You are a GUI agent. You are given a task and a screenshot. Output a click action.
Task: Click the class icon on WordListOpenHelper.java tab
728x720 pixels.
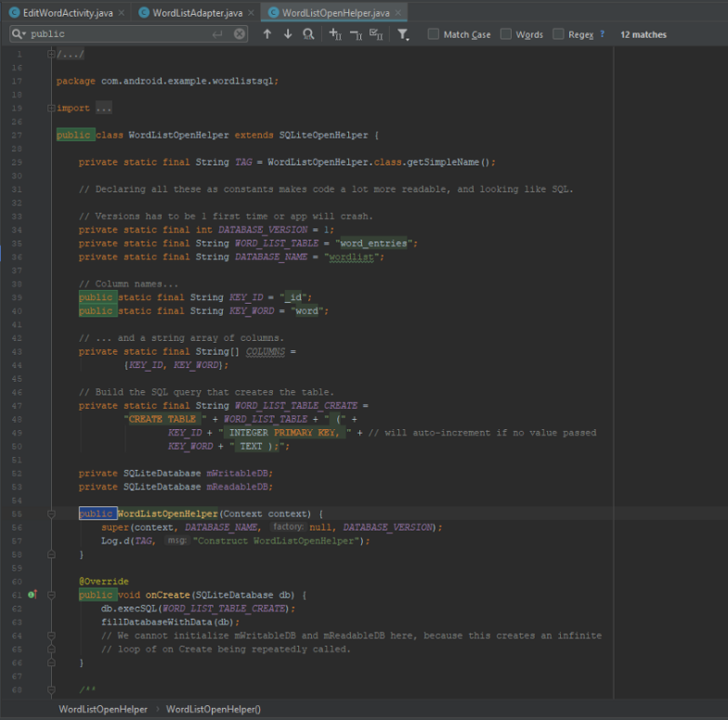click(x=273, y=13)
